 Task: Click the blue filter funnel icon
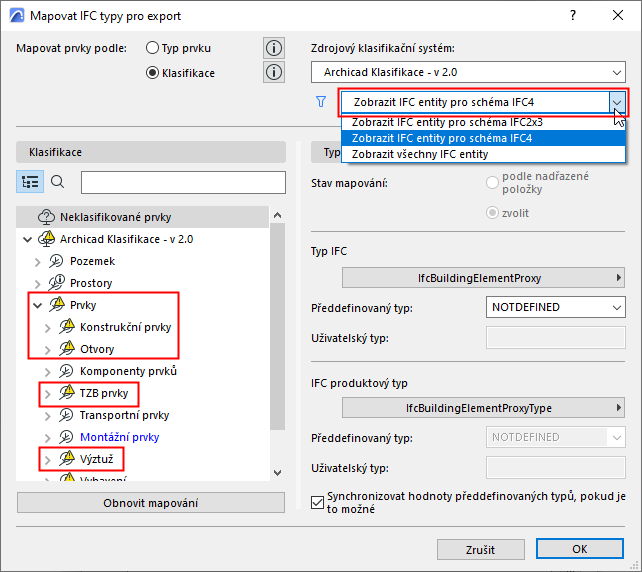click(x=321, y=102)
